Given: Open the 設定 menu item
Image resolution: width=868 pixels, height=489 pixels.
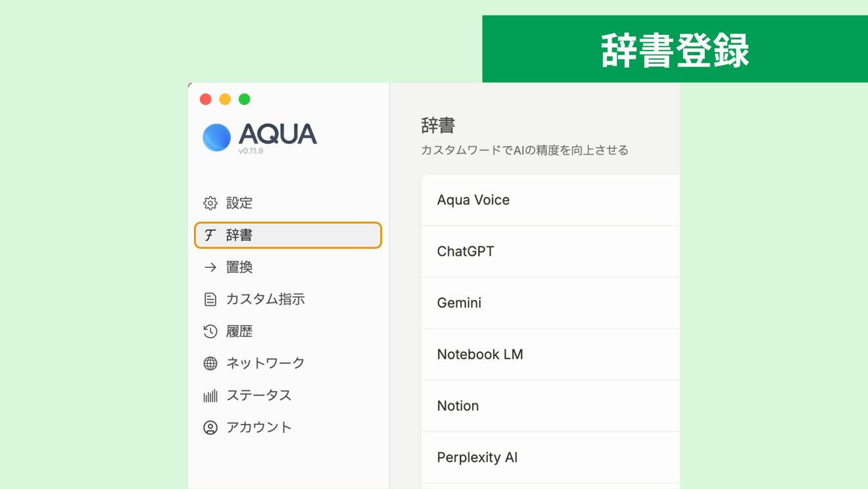Looking at the screenshot, I should coord(239,203).
